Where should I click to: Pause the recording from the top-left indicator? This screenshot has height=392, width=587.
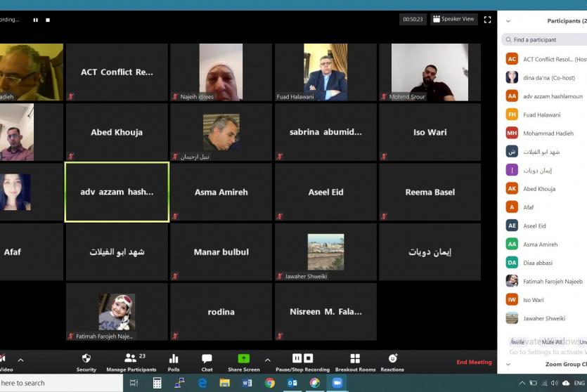(x=36, y=20)
